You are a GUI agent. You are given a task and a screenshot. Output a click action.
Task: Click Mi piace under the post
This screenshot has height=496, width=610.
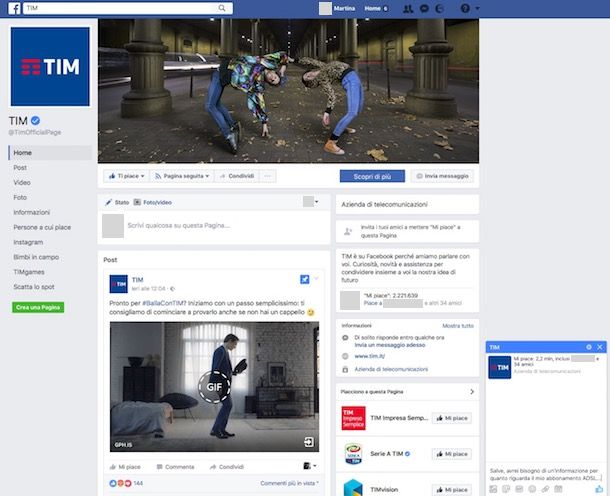tap(125, 466)
